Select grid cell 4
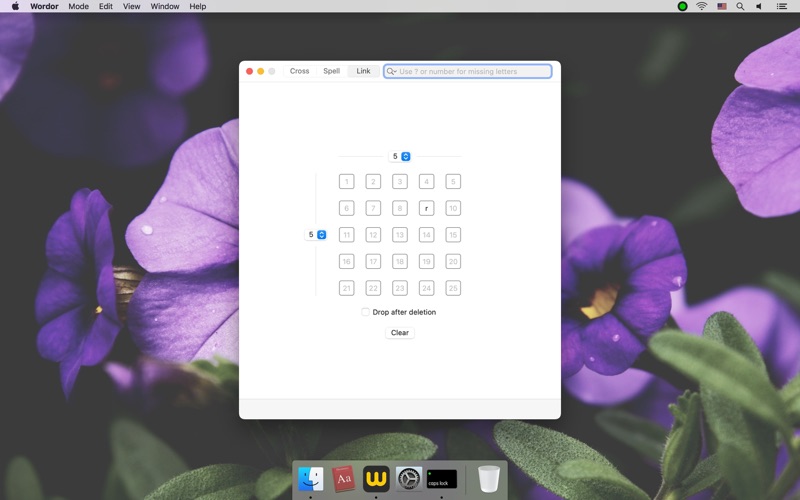The height and width of the screenshot is (500, 800). point(427,182)
